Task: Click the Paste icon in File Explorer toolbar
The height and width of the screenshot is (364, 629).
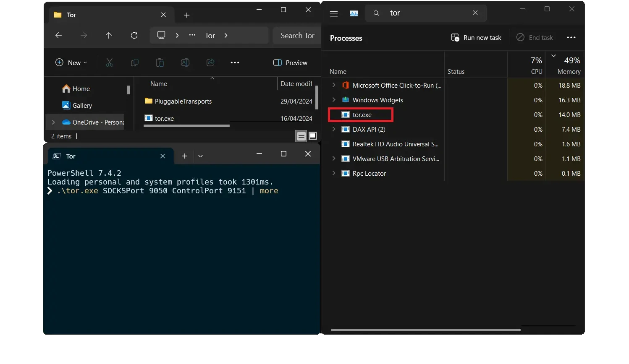Action: 160,62
